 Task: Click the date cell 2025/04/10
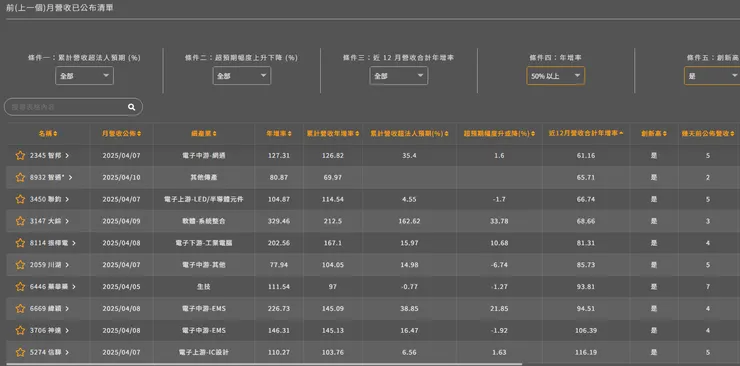(x=121, y=177)
